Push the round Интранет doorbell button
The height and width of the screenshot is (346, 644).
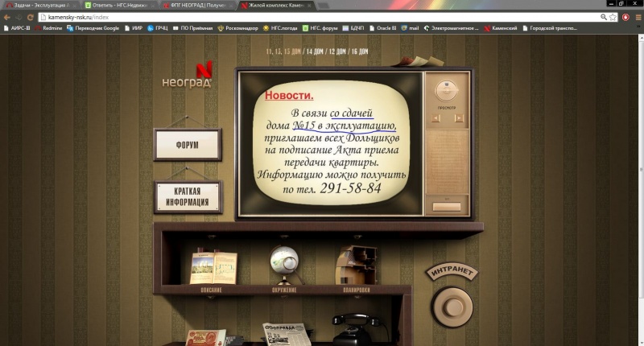pos(452,307)
